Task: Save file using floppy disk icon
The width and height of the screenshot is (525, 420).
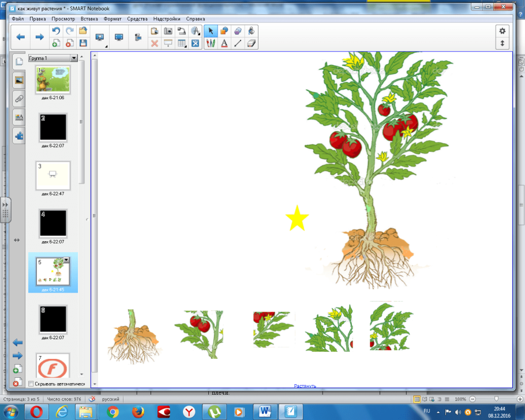Action: (x=83, y=43)
